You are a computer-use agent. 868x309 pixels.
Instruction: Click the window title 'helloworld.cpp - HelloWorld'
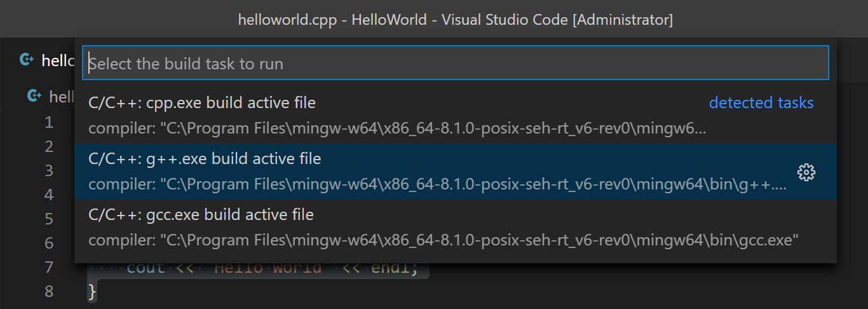(x=332, y=19)
